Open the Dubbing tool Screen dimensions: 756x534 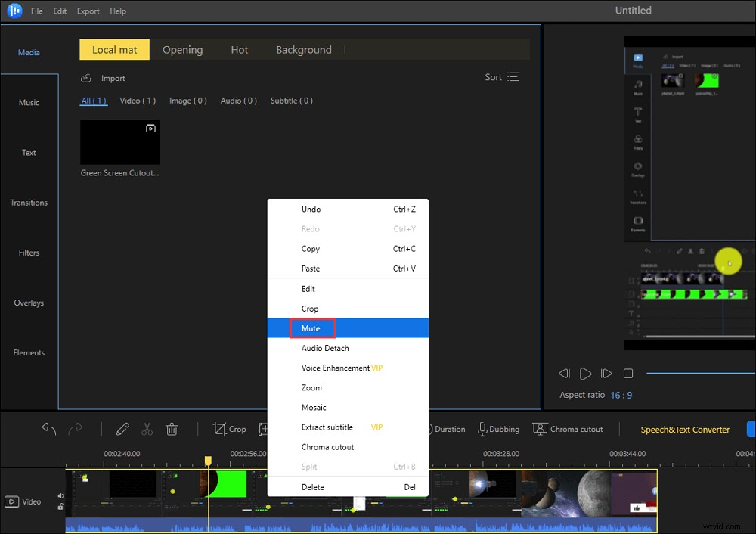498,429
